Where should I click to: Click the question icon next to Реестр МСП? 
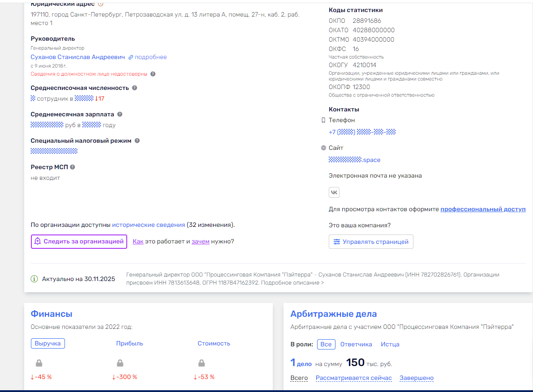point(73,167)
